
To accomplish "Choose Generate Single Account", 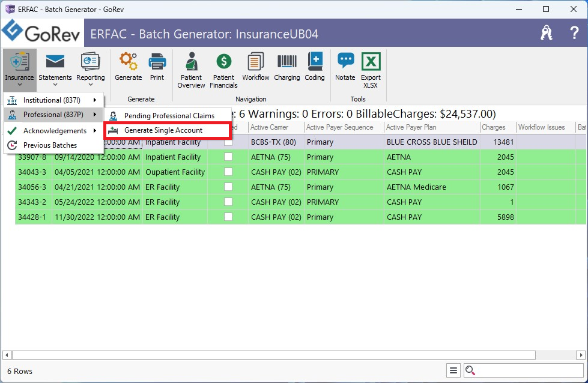I will [x=167, y=130].
